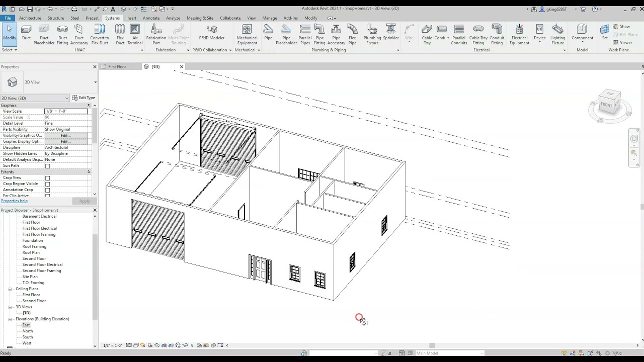Place Electrical Equipment

tap(519, 34)
